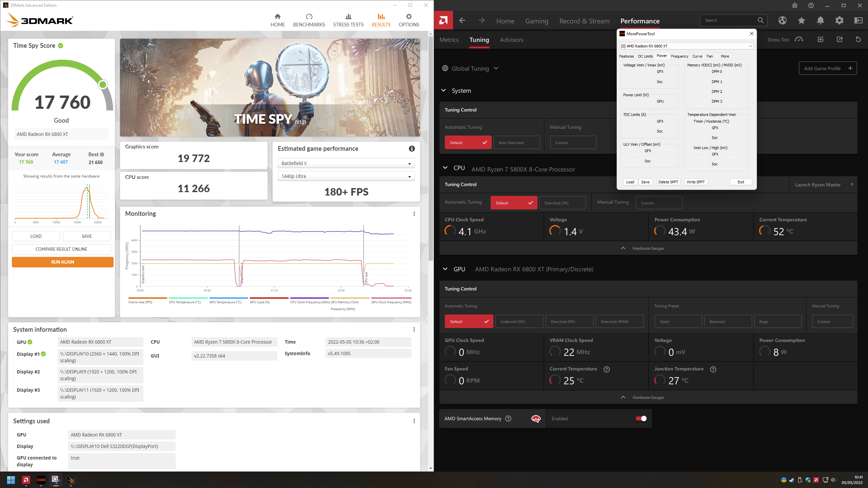868x488 pixels.
Task: Switch to Frequency tab in MorePowerTool
Action: point(679,56)
